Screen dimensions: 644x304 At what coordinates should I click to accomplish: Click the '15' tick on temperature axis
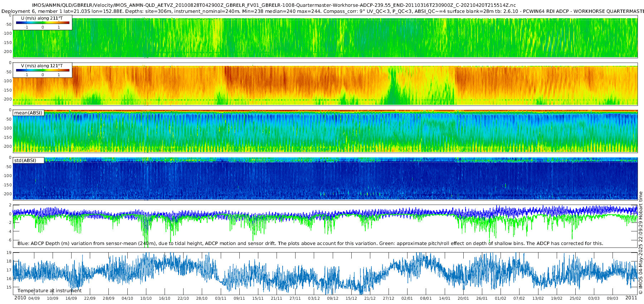tap(9, 287)
